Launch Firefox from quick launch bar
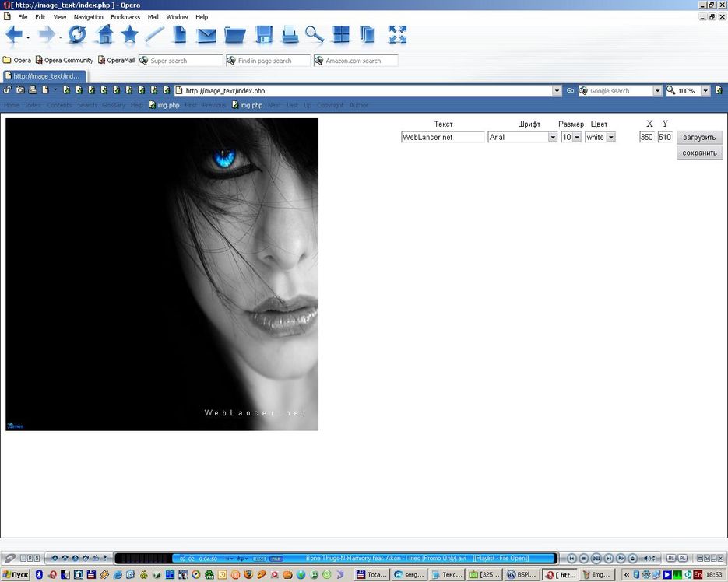Image resolution: width=728 pixels, height=582 pixels. pos(248,574)
